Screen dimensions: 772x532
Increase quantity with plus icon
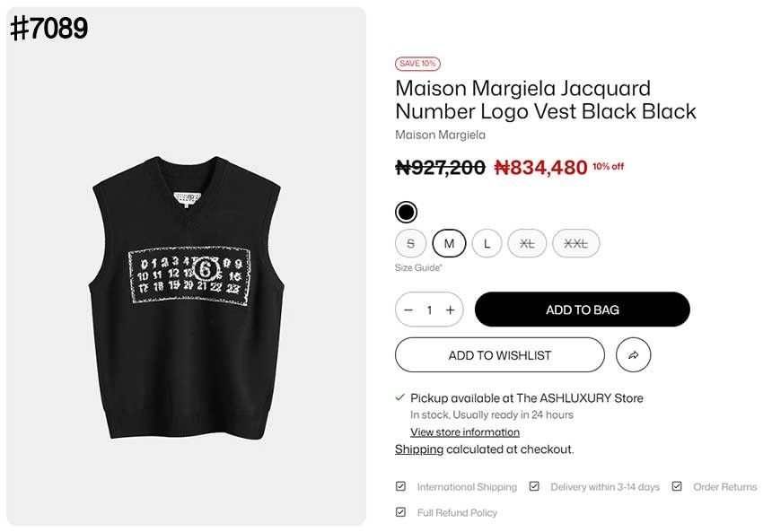click(450, 310)
